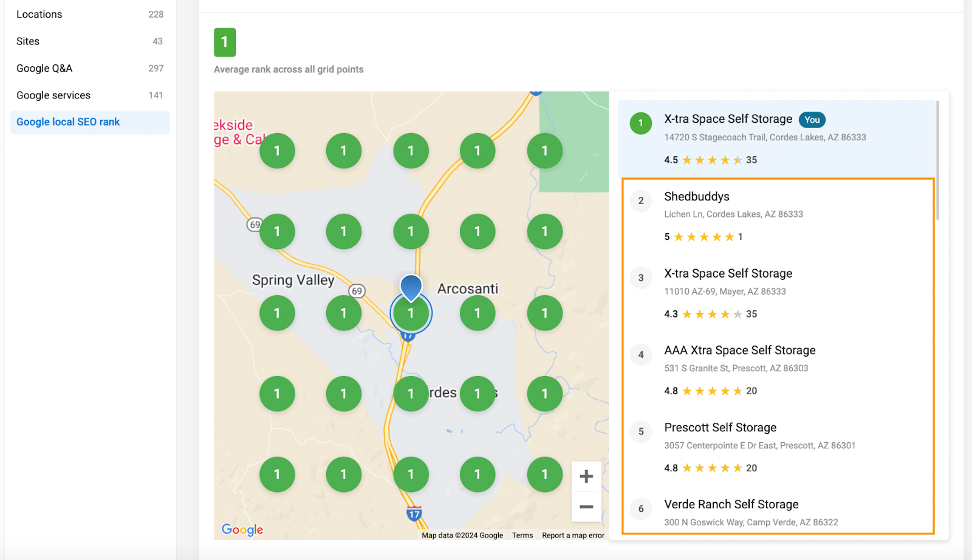Click Arcosanti label on map
The height and width of the screenshot is (560, 972).
pyautogui.click(x=468, y=289)
